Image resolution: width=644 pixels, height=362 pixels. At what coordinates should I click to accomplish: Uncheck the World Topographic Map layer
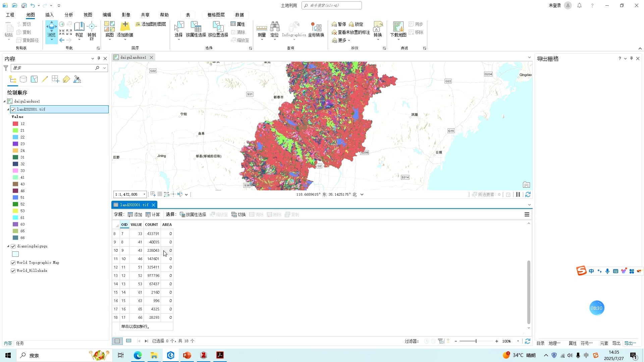13,262
